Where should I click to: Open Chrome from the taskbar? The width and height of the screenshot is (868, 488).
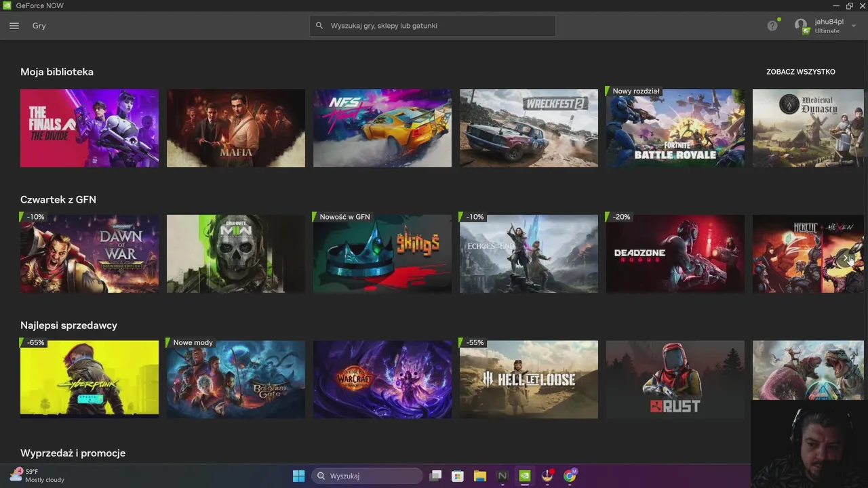570,476
